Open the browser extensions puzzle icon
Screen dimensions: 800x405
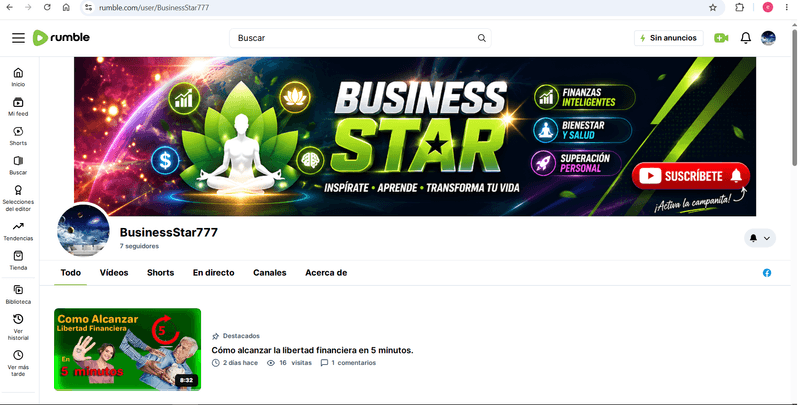coord(739,8)
